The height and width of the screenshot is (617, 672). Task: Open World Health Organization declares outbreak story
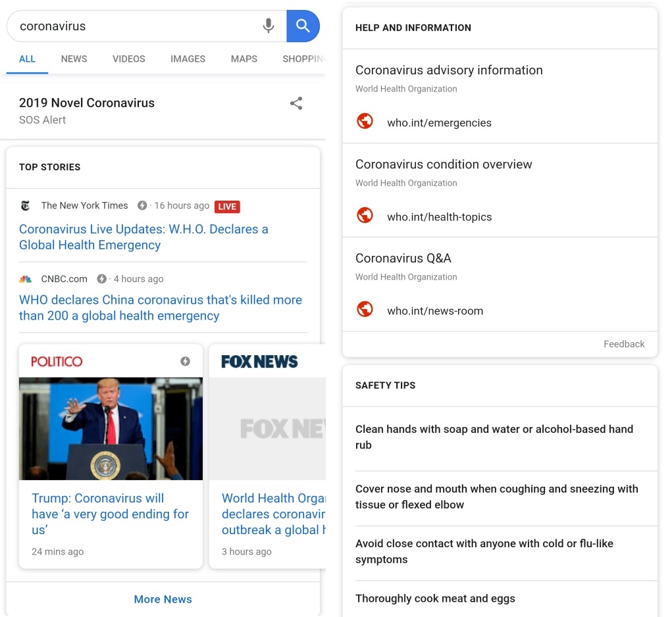(x=273, y=514)
